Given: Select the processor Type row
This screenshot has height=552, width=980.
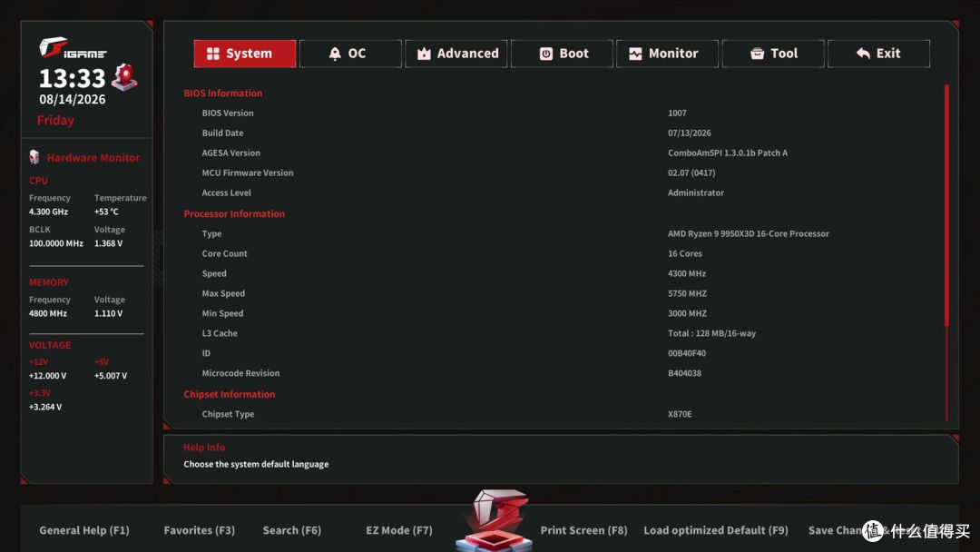Looking at the screenshot, I should tap(561, 234).
